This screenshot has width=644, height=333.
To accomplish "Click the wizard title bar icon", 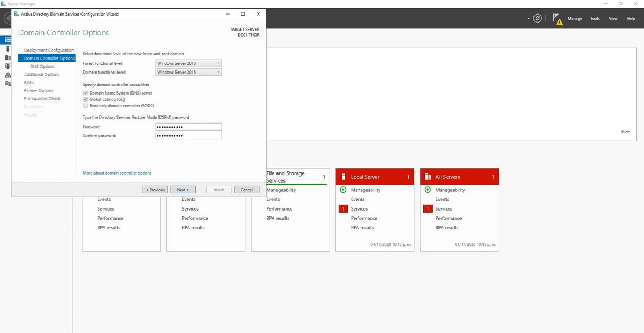I will pyautogui.click(x=16, y=14).
